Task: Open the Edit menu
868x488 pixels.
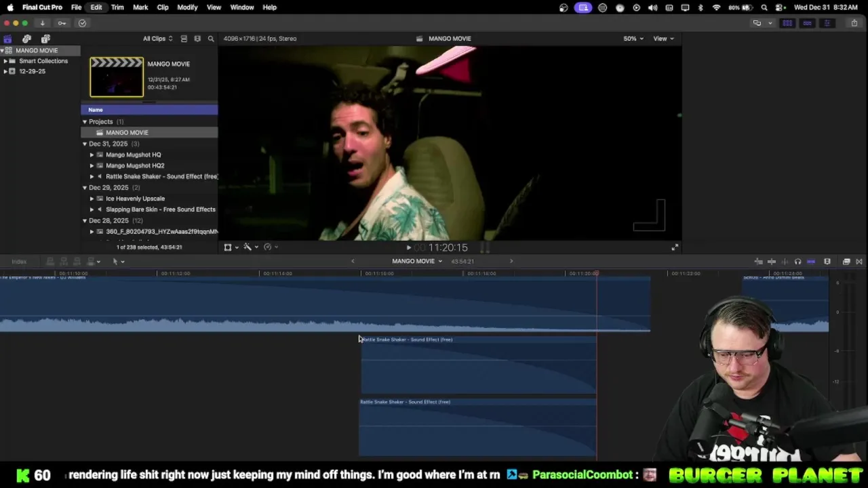Action: [96, 7]
